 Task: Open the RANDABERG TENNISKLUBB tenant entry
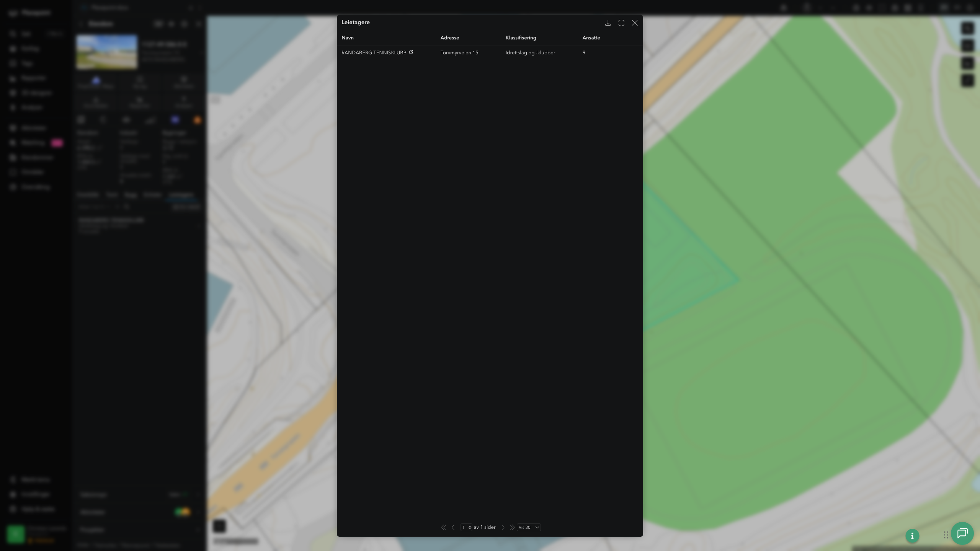tap(374, 53)
